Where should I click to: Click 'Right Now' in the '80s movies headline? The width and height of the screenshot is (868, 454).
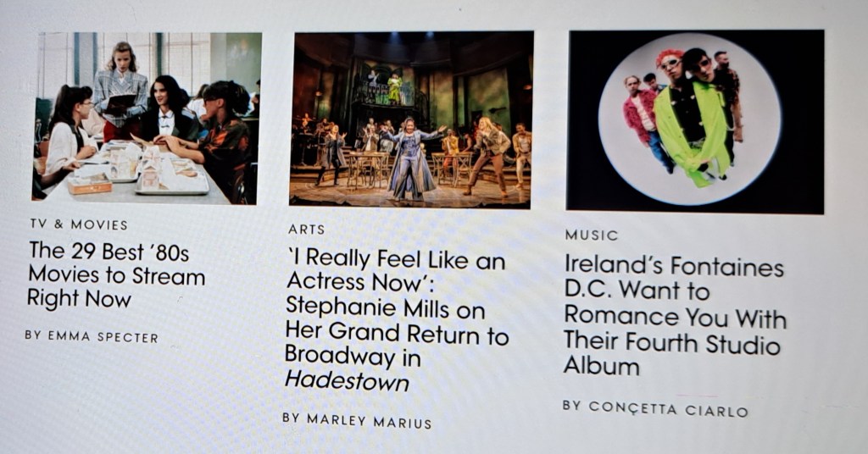79,299
